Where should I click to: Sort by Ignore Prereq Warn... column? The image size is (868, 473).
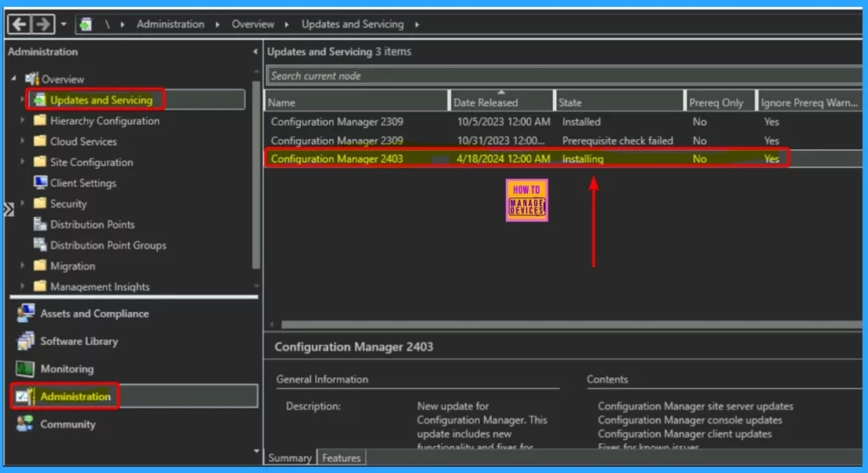pyautogui.click(x=810, y=102)
